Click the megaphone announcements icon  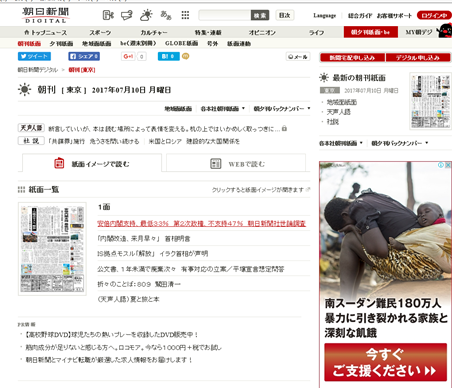tap(127, 15)
